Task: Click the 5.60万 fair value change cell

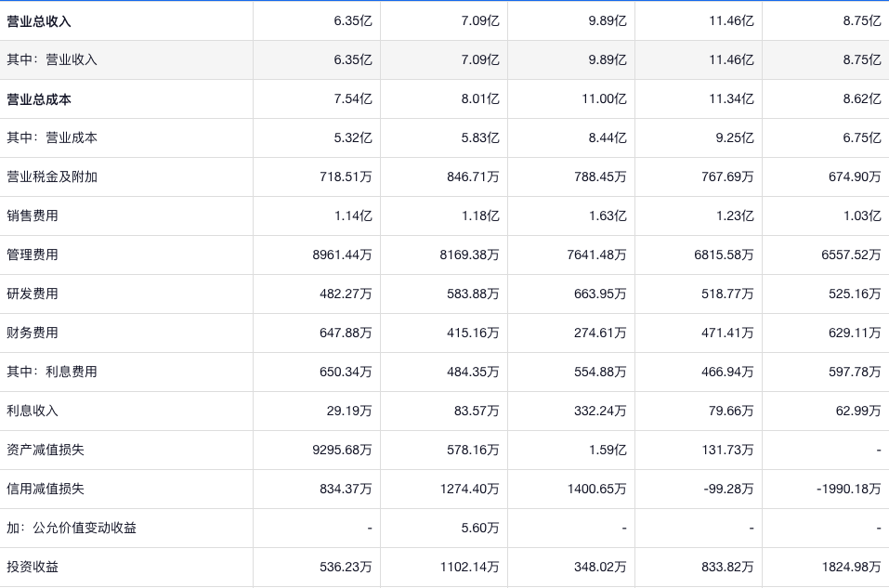Action: [x=479, y=528]
